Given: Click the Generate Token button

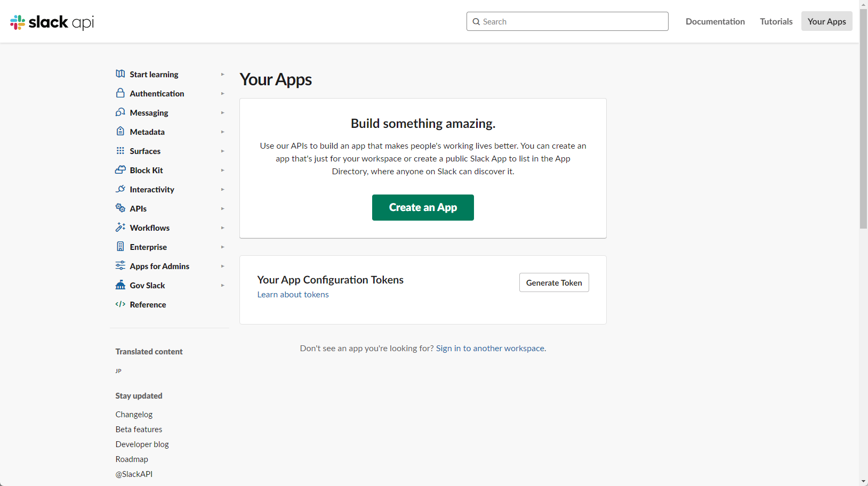Looking at the screenshot, I should coord(554,282).
